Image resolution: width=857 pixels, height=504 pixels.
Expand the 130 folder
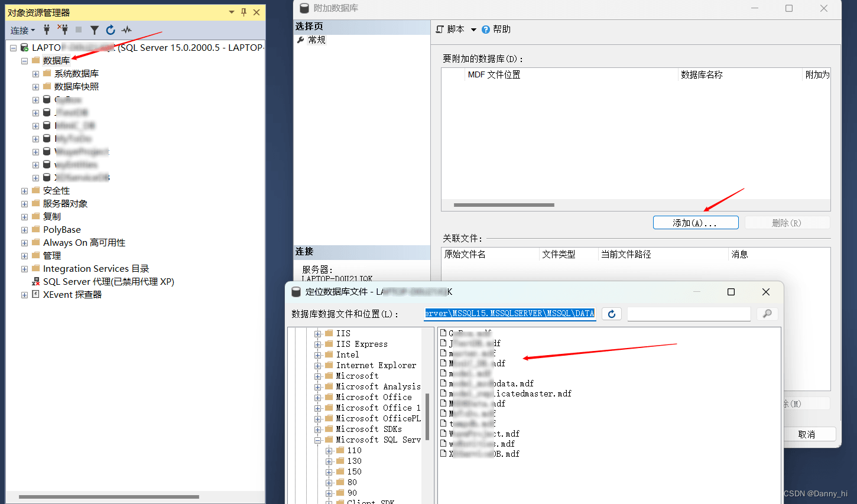click(x=329, y=461)
